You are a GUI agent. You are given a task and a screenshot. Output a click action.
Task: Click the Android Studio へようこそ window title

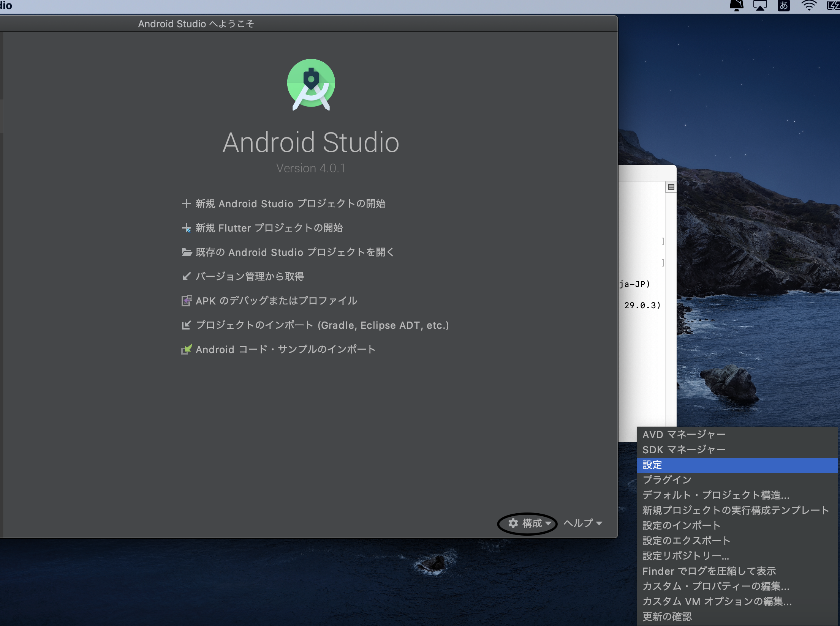196,24
